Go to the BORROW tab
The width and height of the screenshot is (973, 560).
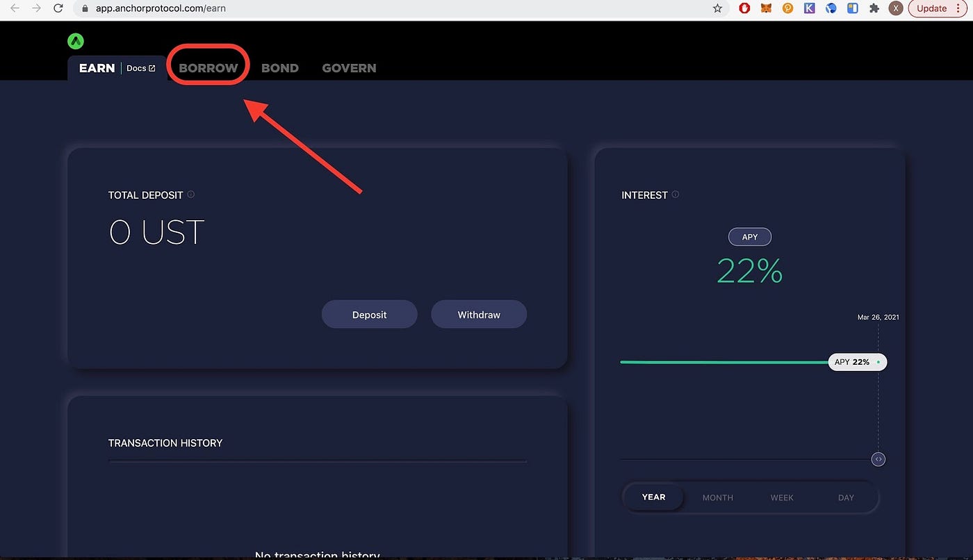coord(208,67)
